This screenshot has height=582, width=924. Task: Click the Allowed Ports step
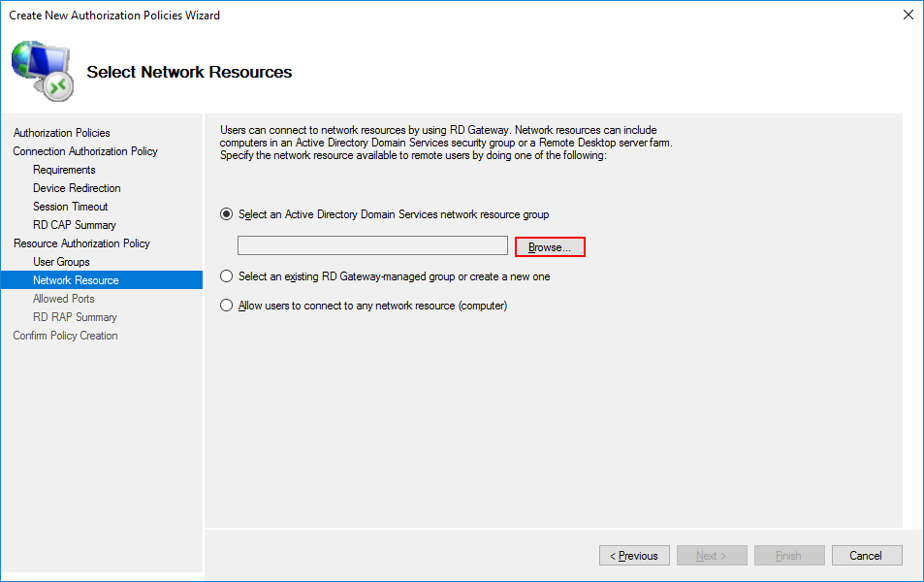64,299
